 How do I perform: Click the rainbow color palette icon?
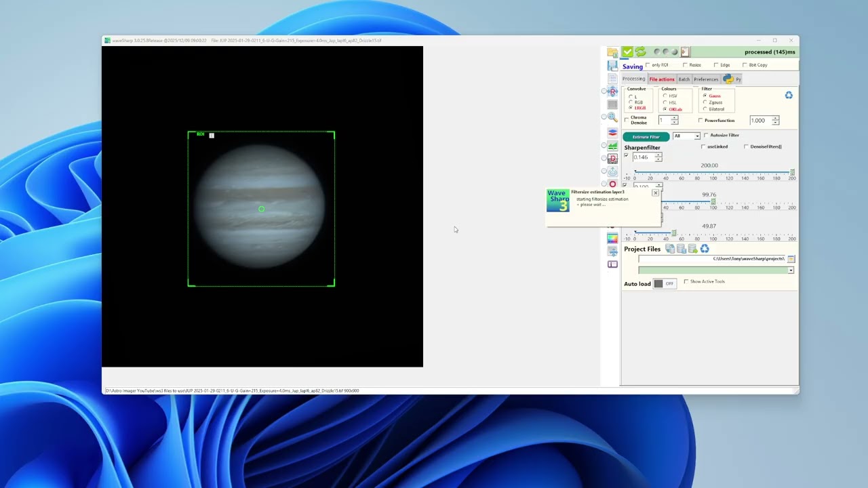[612, 239]
